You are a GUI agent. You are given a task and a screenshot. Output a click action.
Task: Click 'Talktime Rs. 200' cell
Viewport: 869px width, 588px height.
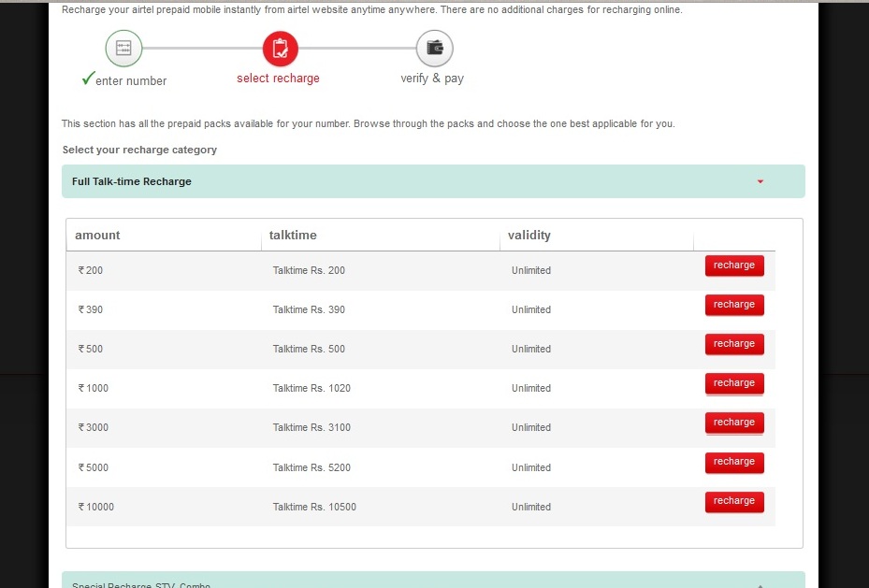(x=309, y=270)
